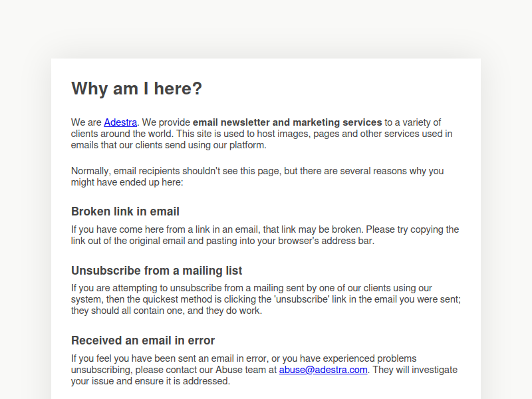The height and width of the screenshot is (399, 532).
Task: Click the "Received an email in error" heading
Action: click(143, 340)
